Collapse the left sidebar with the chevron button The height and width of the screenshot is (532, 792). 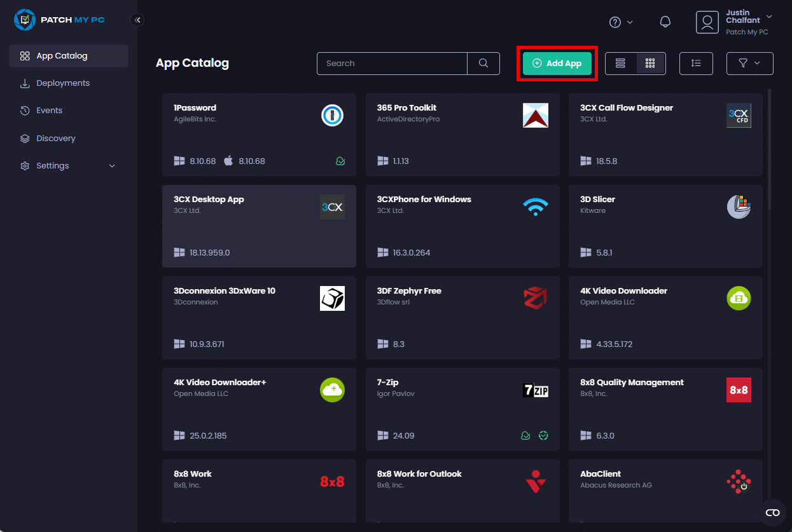pos(137,20)
